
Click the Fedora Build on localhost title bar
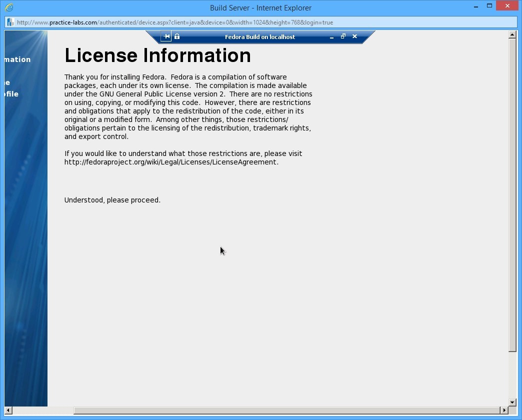[x=260, y=36]
